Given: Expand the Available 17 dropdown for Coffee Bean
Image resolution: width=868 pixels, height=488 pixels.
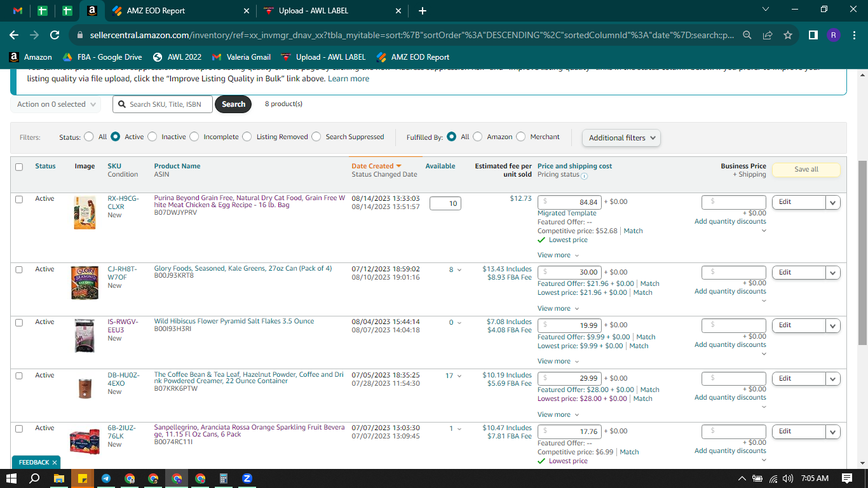Looking at the screenshot, I should pos(454,376).
